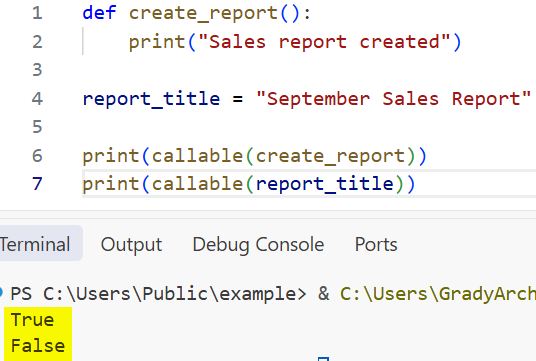Click line number 1 in the gutter
The width and height of the screenshot is (536, 361).
click(x=37, y=13)
